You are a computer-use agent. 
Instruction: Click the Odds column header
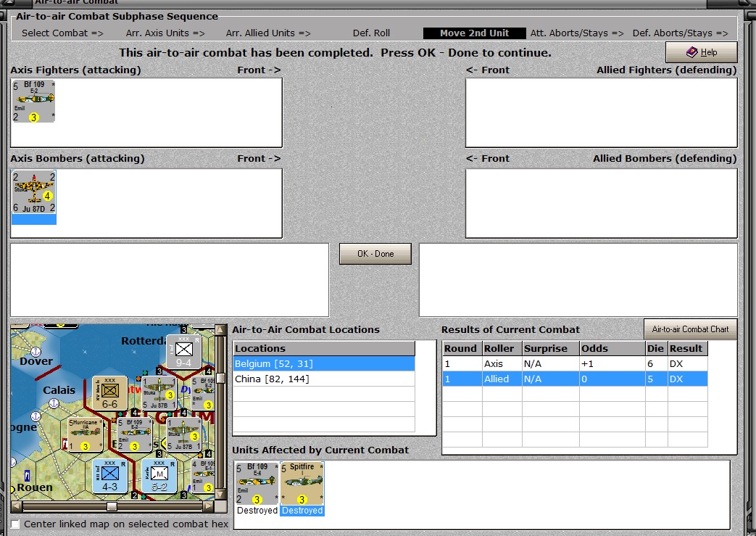612,348
